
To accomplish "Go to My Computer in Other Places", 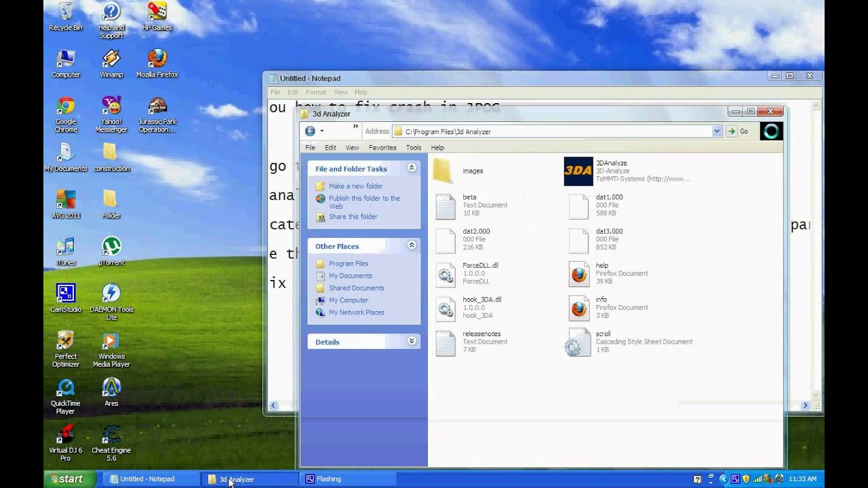I will pyautogui.click(x=349, y=300).
